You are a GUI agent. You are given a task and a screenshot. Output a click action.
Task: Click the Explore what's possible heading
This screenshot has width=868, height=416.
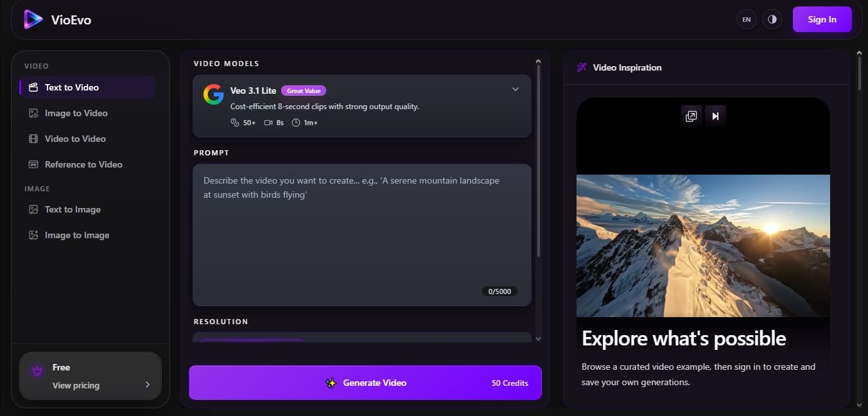click(684, 338)
